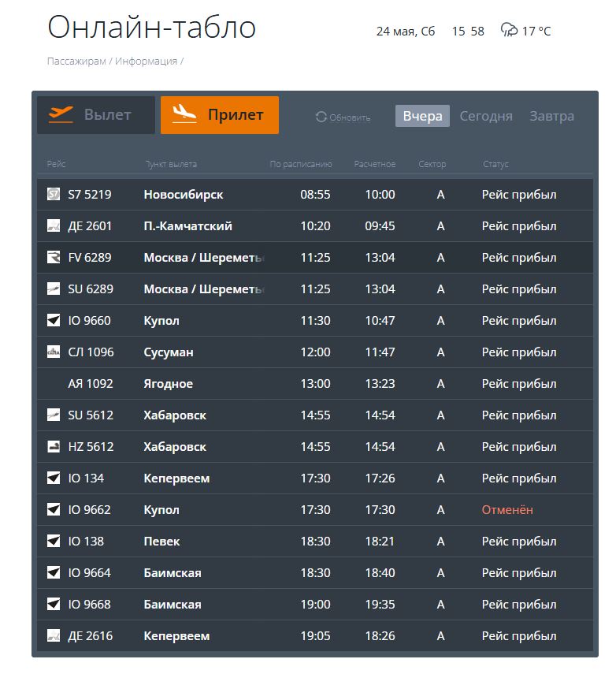Select flight number S7 5219

(x=90, y=194)
